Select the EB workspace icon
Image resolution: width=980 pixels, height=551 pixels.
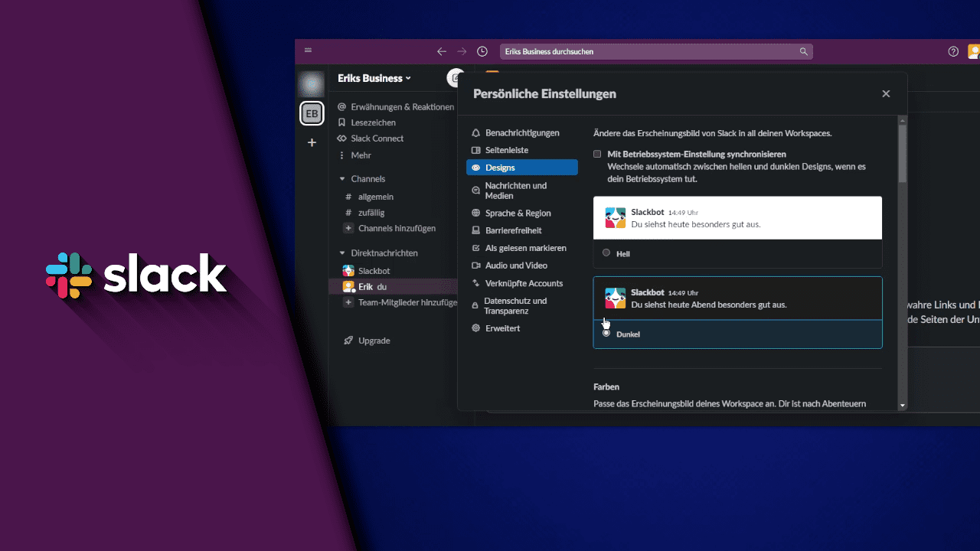tap(312, 114)
